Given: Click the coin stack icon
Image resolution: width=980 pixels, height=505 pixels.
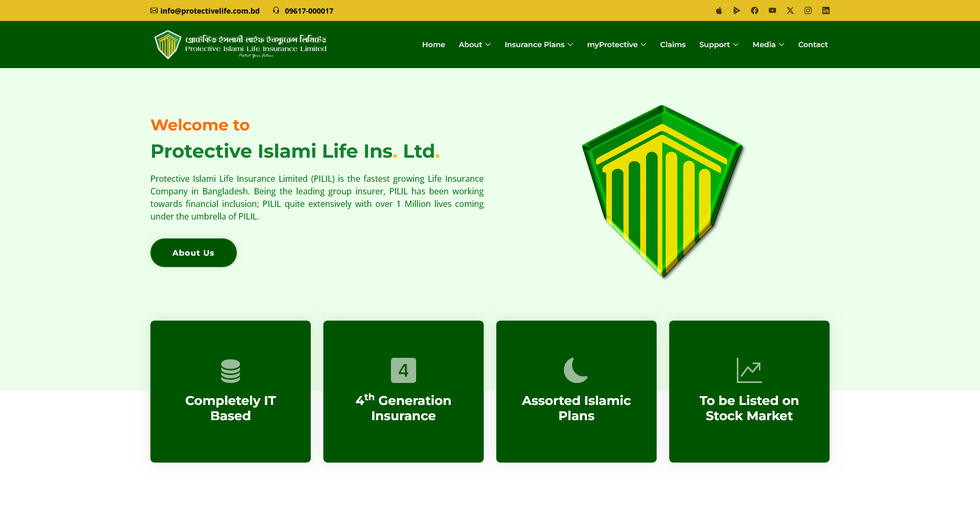Looking at the screenshot, I should [x=231, y=371].
